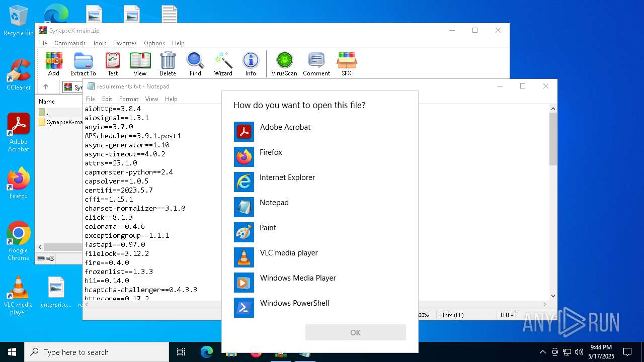Open WinRAR Tools menu

pyautogui.click(x=99, y=43)
